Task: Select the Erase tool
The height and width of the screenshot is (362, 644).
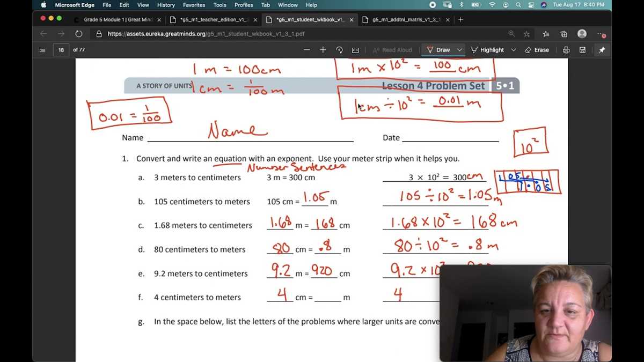Action: 537,50
